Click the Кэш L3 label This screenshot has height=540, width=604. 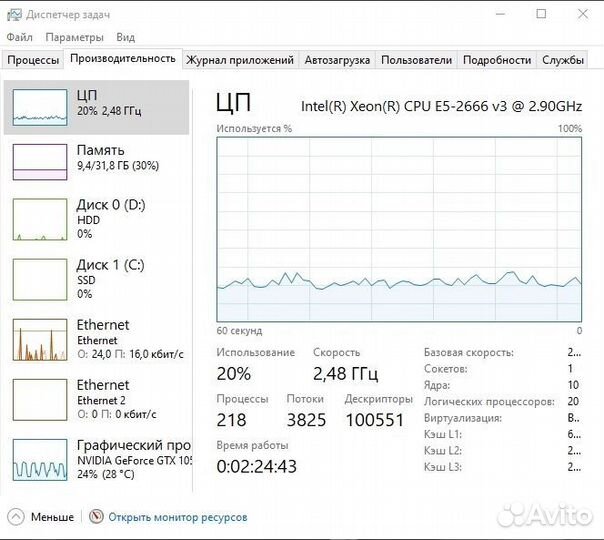443,467
